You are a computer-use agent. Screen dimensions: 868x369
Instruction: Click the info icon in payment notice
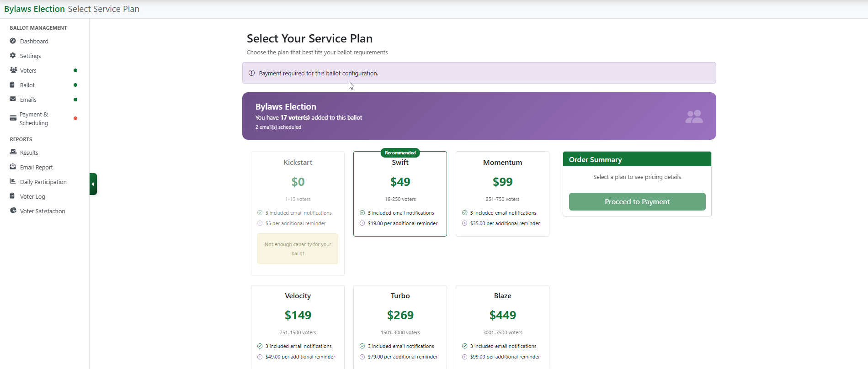251,73
